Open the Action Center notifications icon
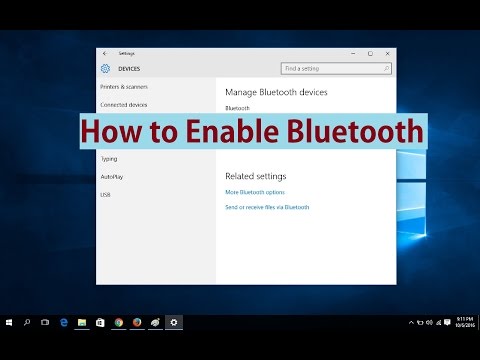 click(x=447, y=322)
